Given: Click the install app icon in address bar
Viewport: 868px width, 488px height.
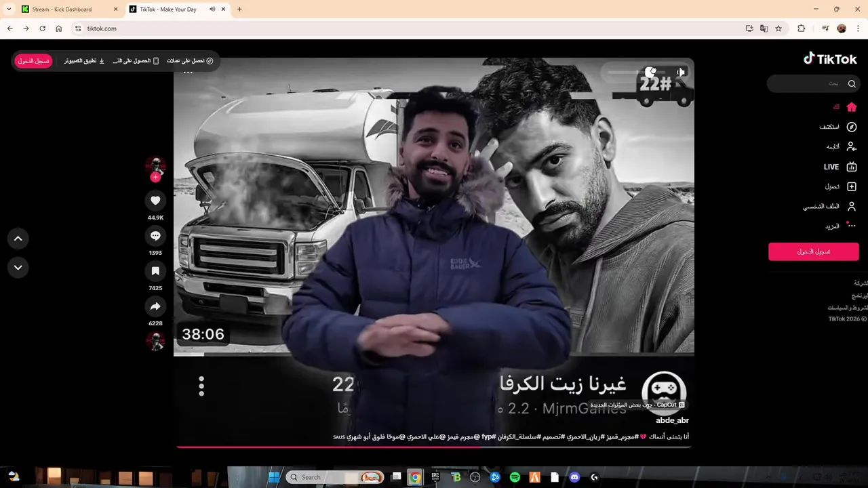Looking at the screenshot, I should click(x=749, y=28).
